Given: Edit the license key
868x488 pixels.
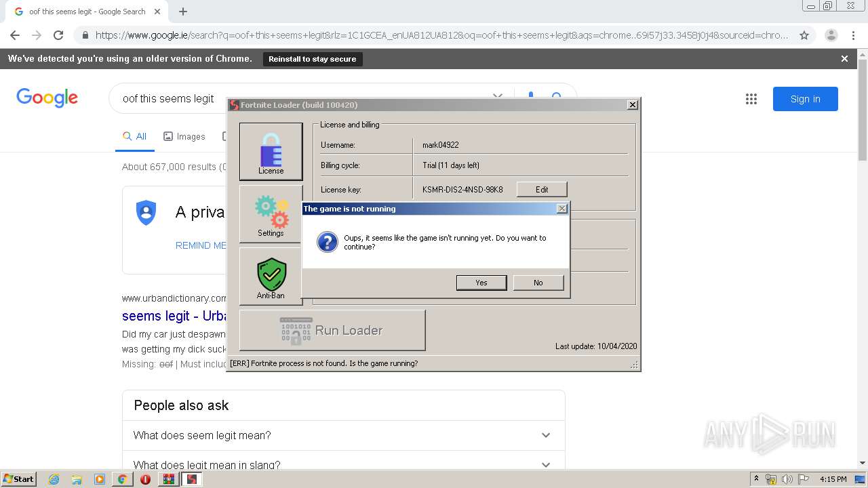Looking at the screenshot, I should click(x=542, y=189).
